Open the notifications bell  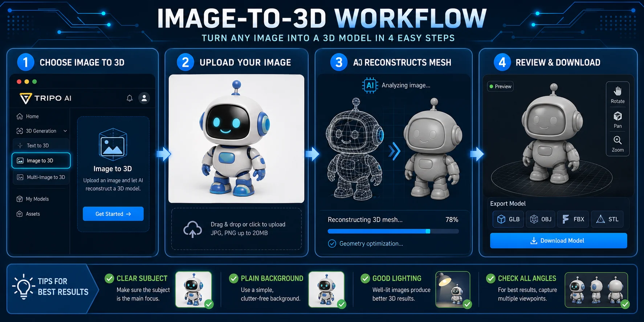130,98
